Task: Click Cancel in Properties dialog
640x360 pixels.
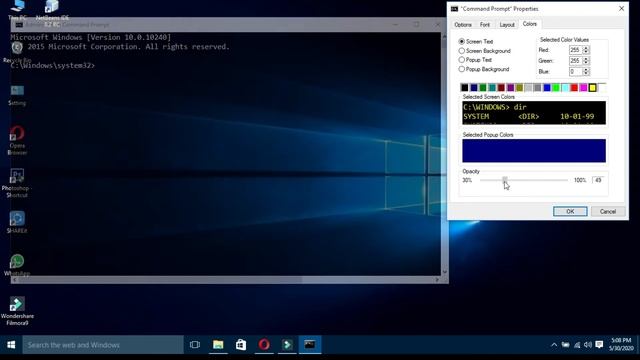Action: [x=608, y=211]
